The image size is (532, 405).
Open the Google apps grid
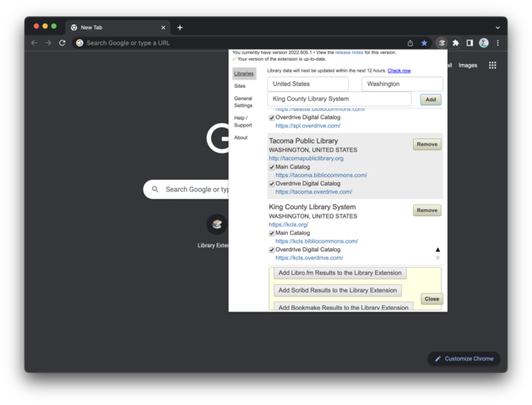pyautogui.click(x=492, y=65)
